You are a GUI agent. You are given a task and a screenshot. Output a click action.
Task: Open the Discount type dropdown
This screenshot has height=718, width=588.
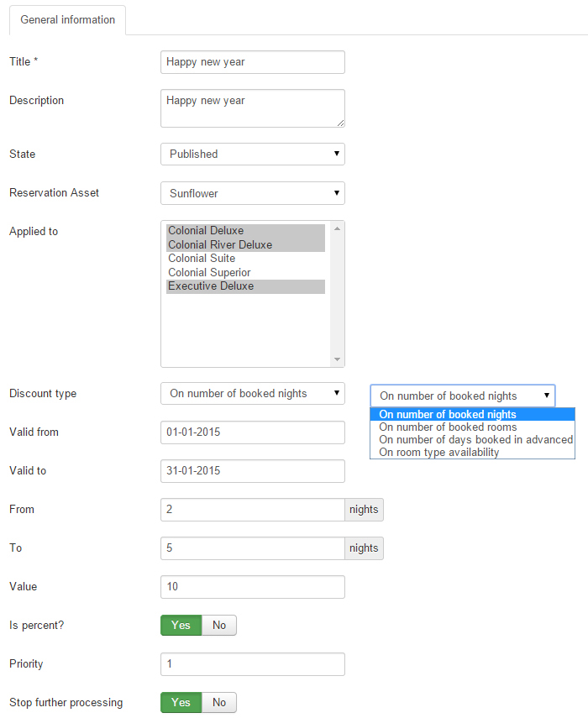point(252,393)
